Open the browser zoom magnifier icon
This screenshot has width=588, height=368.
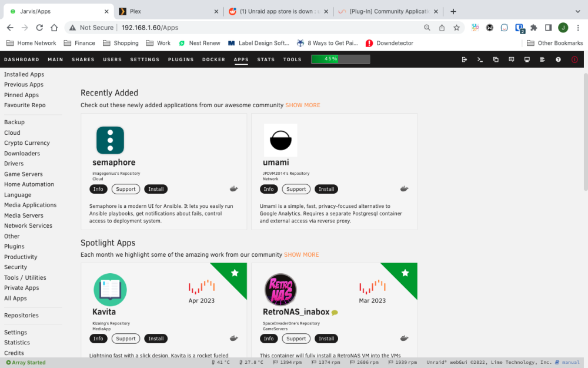tap(427, 28)
